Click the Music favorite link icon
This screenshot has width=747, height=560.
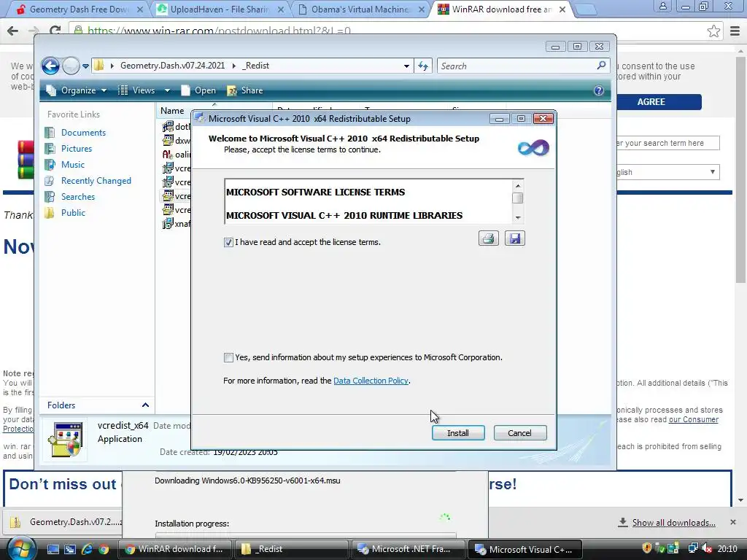[x=50, y=165]
